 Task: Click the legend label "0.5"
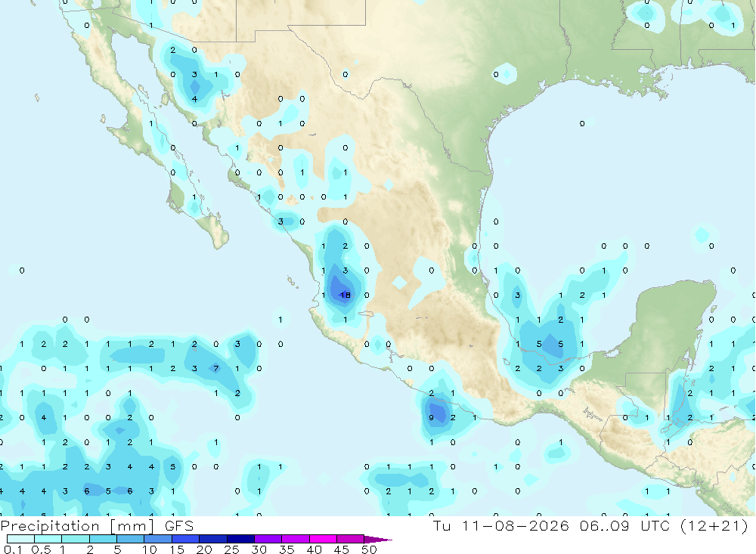(x=41, y=549)
